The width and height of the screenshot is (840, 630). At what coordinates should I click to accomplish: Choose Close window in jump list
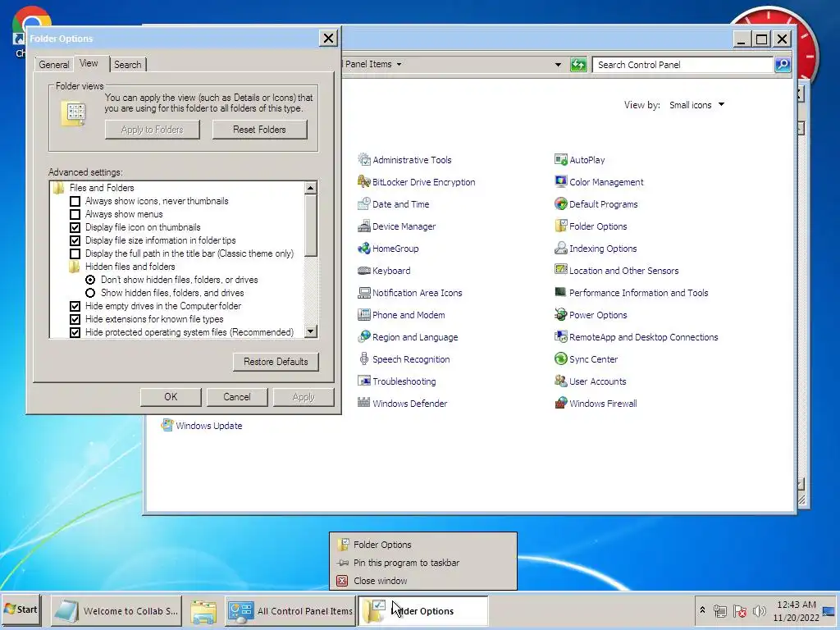click(x=423, y=582)
